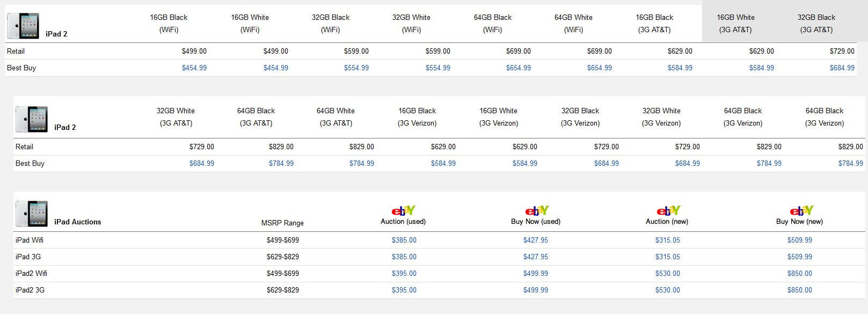Viewport: 868px width, 314px height.
Task: Open iPad2 3G new auction price
Action: click(668, 290)
